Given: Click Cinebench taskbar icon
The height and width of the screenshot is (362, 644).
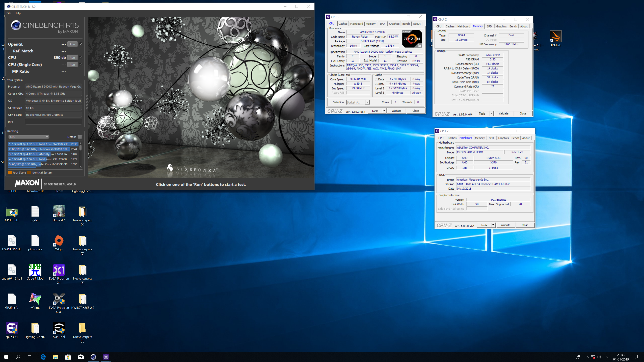Looking at the screenshot, I should click(x=93, y=357).
